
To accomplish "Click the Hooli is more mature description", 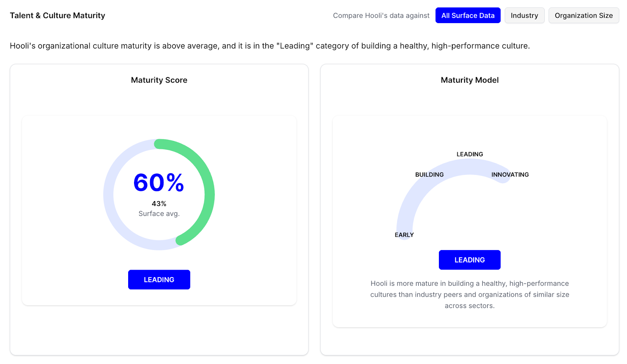I will pos(469,294).
